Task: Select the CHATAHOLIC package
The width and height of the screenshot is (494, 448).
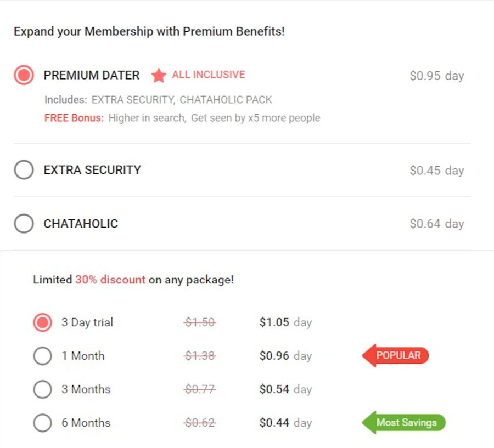Action: [24, 224]
